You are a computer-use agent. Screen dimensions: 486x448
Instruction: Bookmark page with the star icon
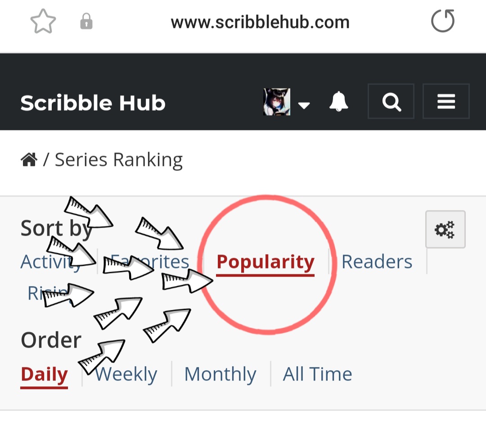click(43, 22)
